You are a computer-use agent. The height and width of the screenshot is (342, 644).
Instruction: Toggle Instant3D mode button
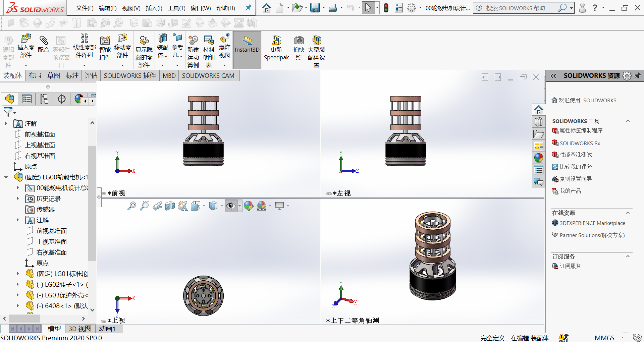247,50
